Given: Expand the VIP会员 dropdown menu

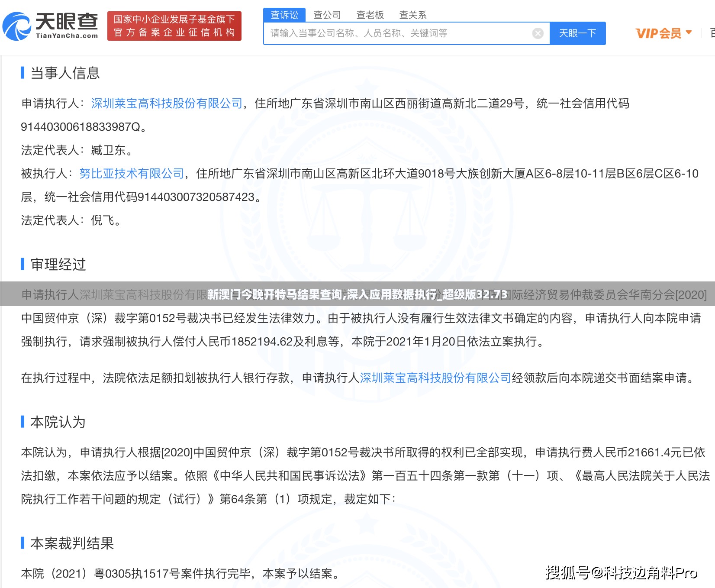Looking at the screenshot, I should tap(663, 33).
